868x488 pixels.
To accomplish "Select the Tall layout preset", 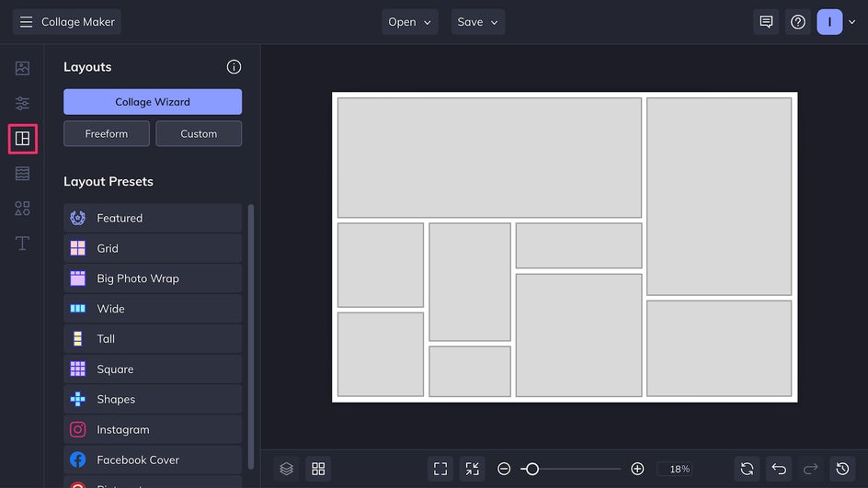I will pyautogui.click(x=153, y=338).
